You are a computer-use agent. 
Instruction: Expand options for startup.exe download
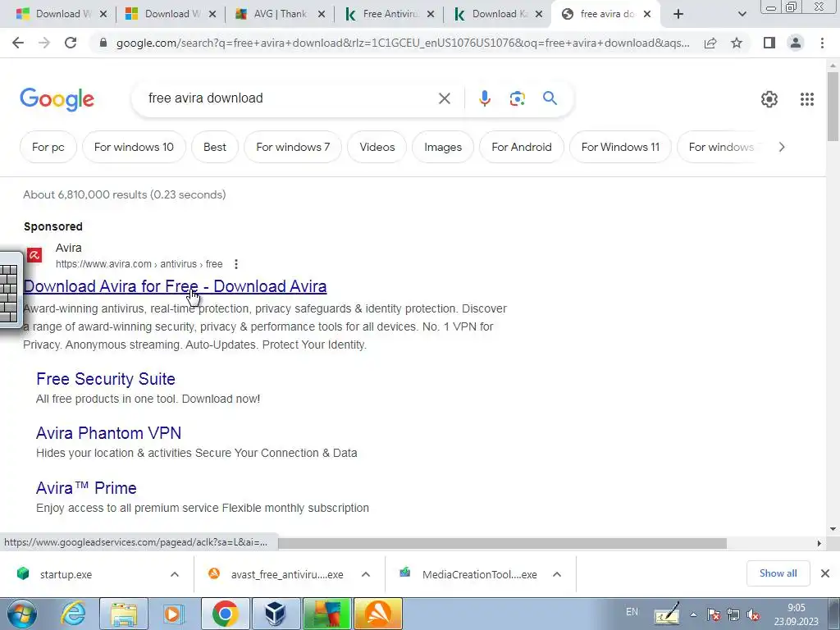coord(175,574)
